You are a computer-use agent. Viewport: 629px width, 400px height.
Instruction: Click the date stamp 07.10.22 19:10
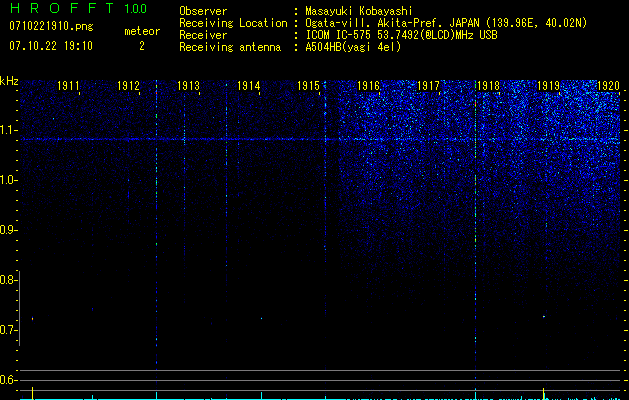click(x=51, y=46)
